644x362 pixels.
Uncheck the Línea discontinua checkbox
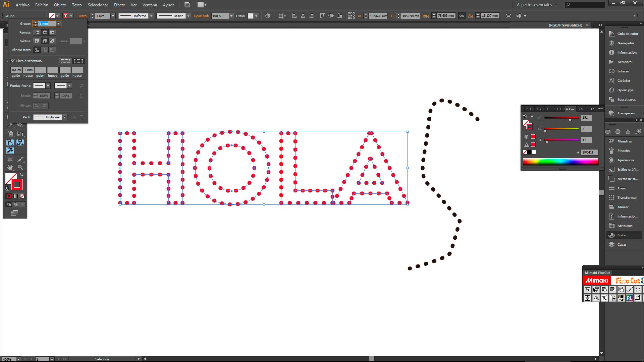(13, 61)
